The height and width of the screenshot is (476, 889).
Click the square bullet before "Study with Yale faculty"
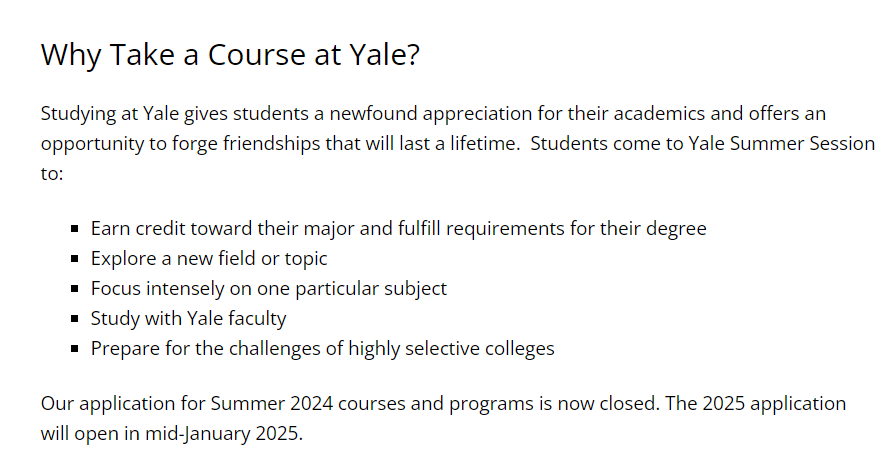click(76, 319)
